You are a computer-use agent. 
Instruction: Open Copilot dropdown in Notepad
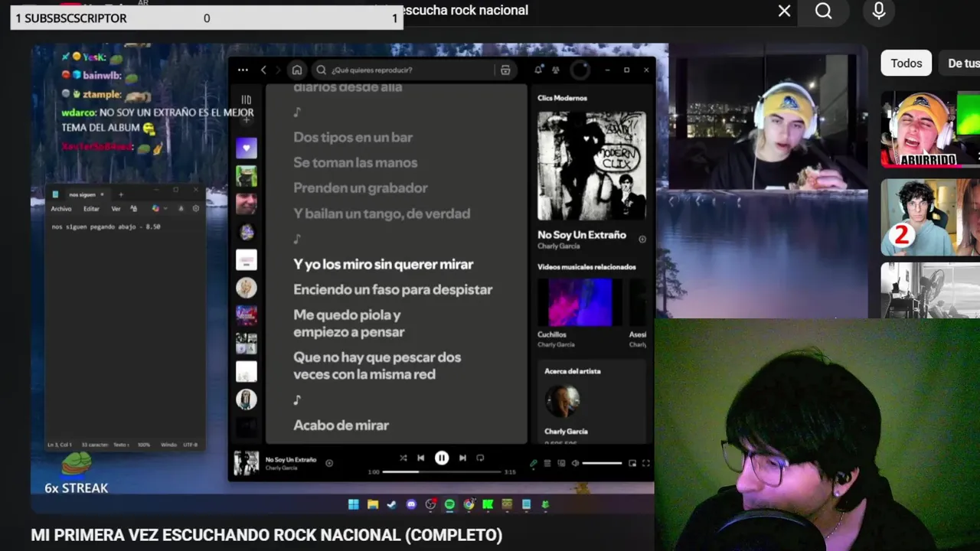165,208
